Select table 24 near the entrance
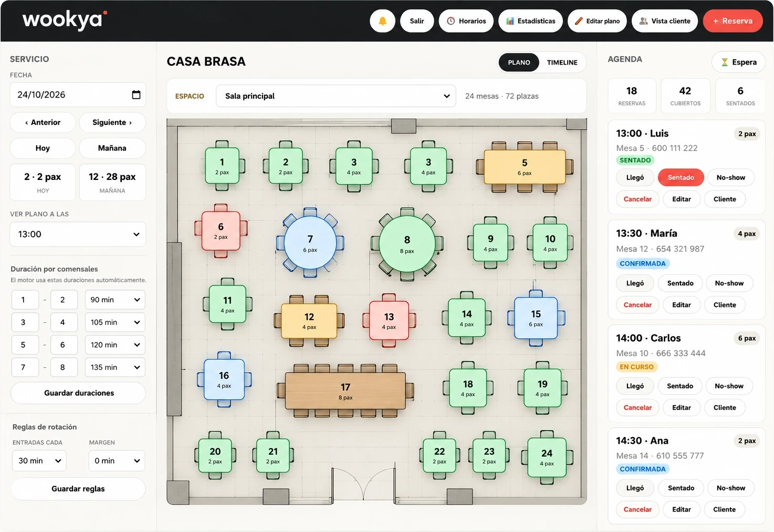This screenshot has width=774, height=532. (x=547, y=457)
